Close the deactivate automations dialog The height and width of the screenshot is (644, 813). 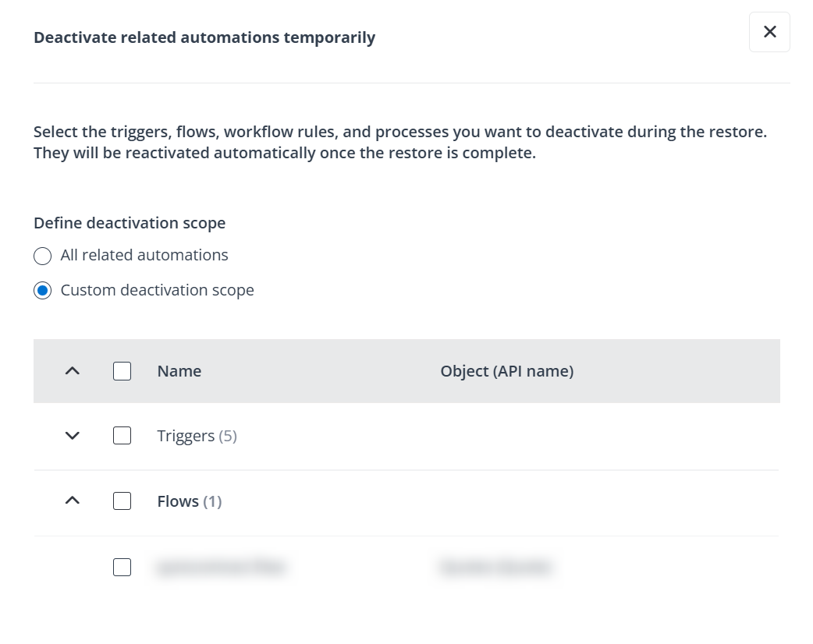click(x=769, y=32)
